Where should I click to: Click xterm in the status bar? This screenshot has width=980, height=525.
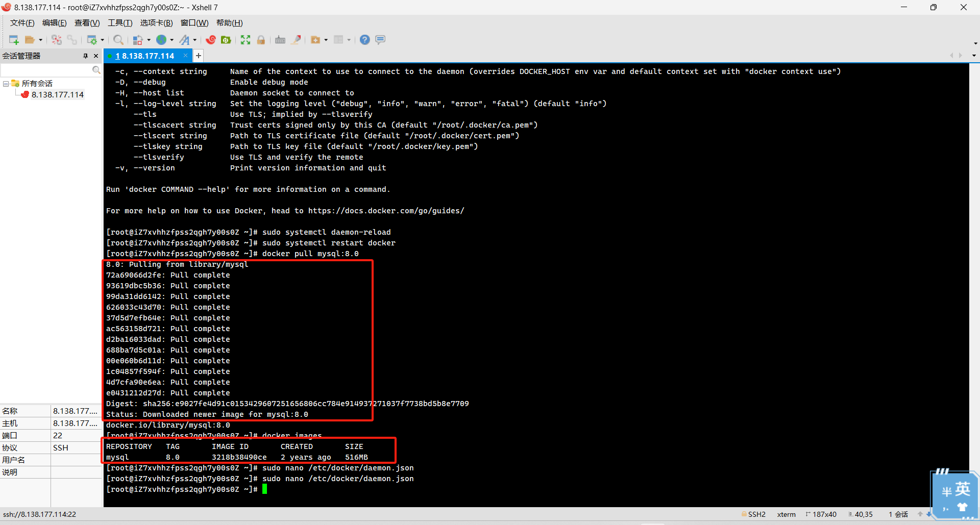(x=786, y=514)
